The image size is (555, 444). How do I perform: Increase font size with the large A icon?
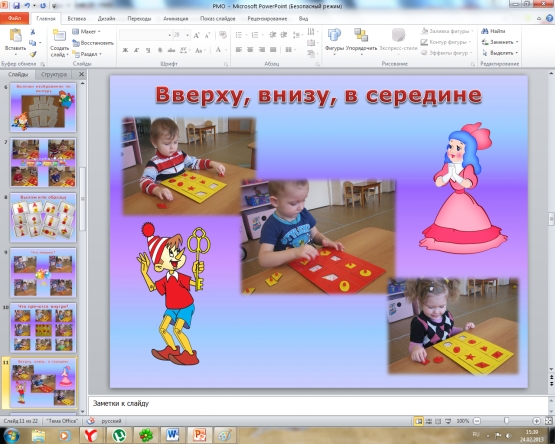click(x=197, y=35)
